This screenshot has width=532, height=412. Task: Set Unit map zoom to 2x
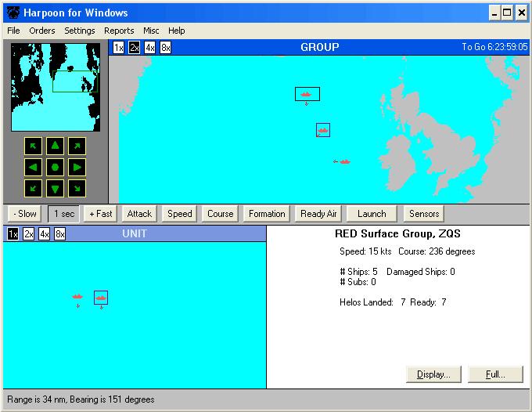pyautogui.click(x=28, y=233)
